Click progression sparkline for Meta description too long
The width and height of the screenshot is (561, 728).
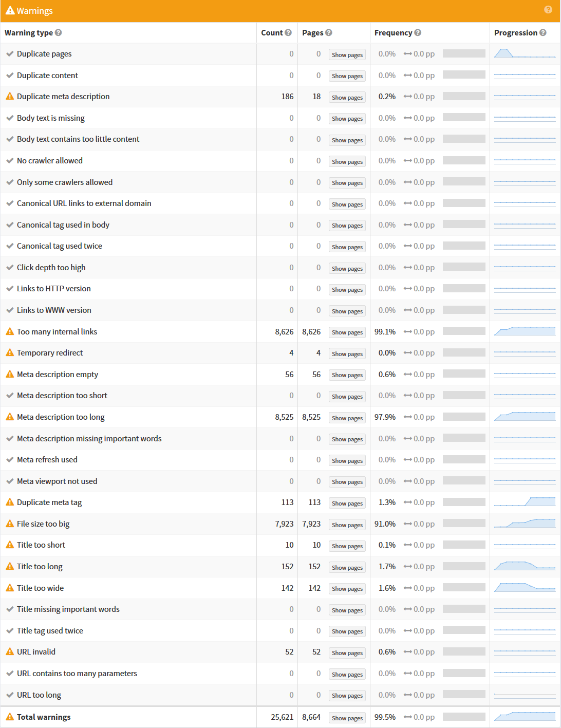(x=524, y=417)
